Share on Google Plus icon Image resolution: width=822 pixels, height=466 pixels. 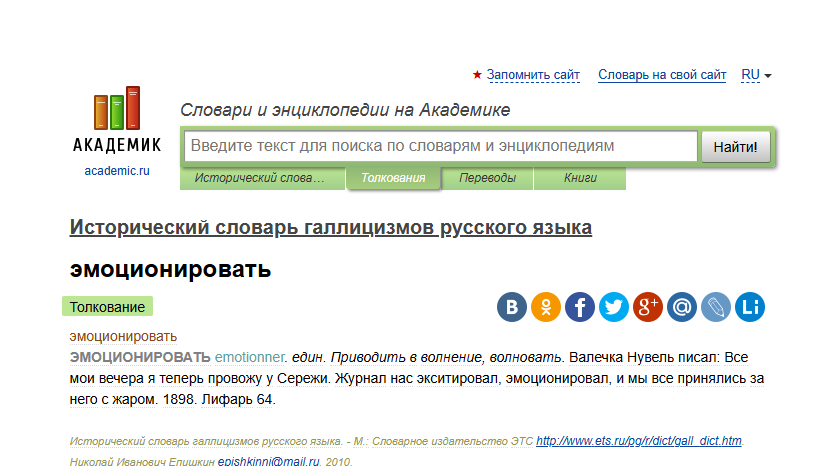click(648, 307)
